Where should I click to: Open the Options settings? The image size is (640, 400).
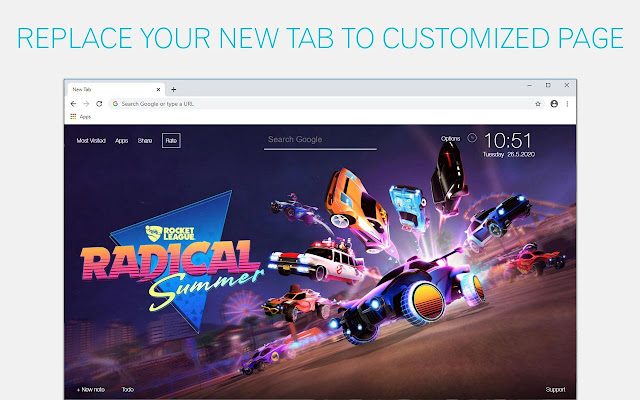coord(451,138)
